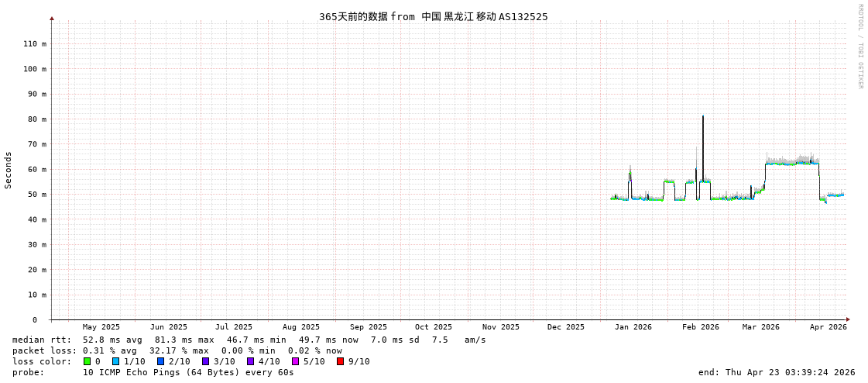
Task: Click the tallest latency spike in Feb 2026
Action: (x=703, y=118)
